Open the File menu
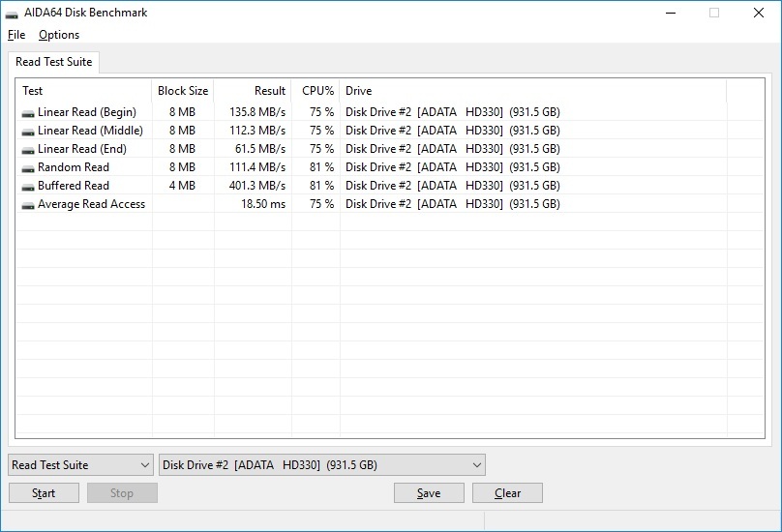The image size is (782, 532). 15,35
